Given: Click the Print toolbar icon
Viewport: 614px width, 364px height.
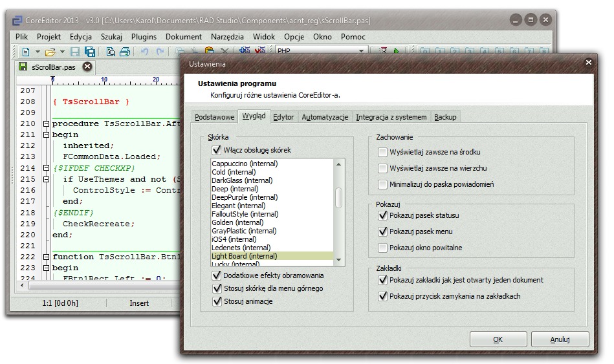Looking at the screenshot, I should (125, 52).
